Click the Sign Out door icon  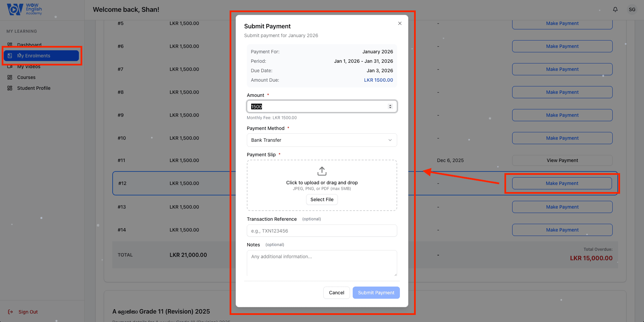coord(10,312)
